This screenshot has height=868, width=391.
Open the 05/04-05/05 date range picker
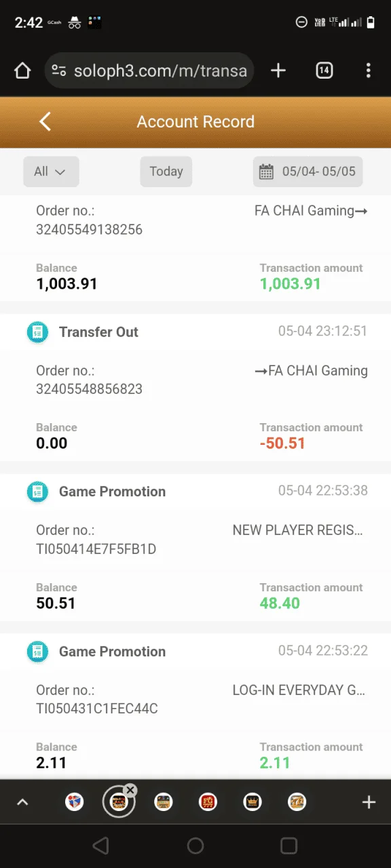pyautogui.click(x=308, y=172)
